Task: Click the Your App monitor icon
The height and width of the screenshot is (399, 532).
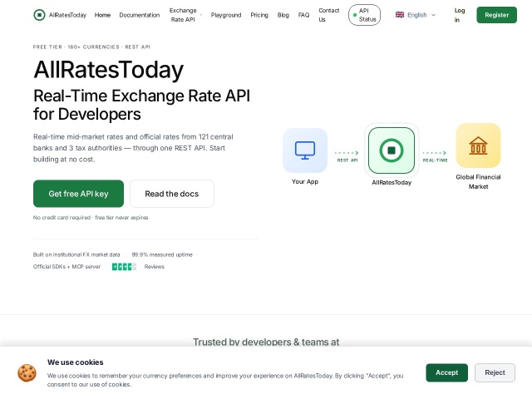Action: [x=305, y=150]
